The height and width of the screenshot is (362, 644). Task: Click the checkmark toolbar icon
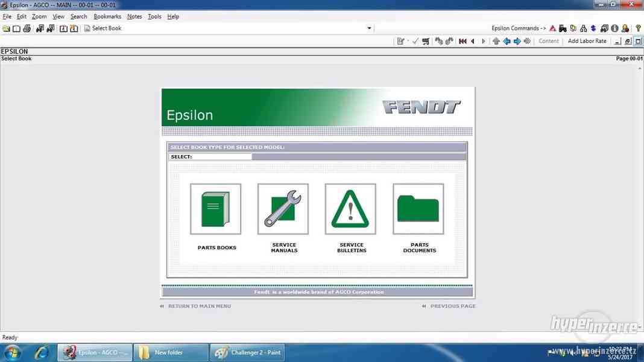tap(415, 41)
